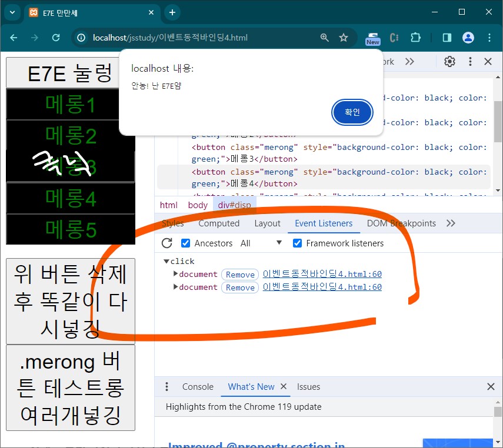The width and height of the screenshot is (503, 448).
Task: Open the Chrome profile avatar
Action: (468, 38)
